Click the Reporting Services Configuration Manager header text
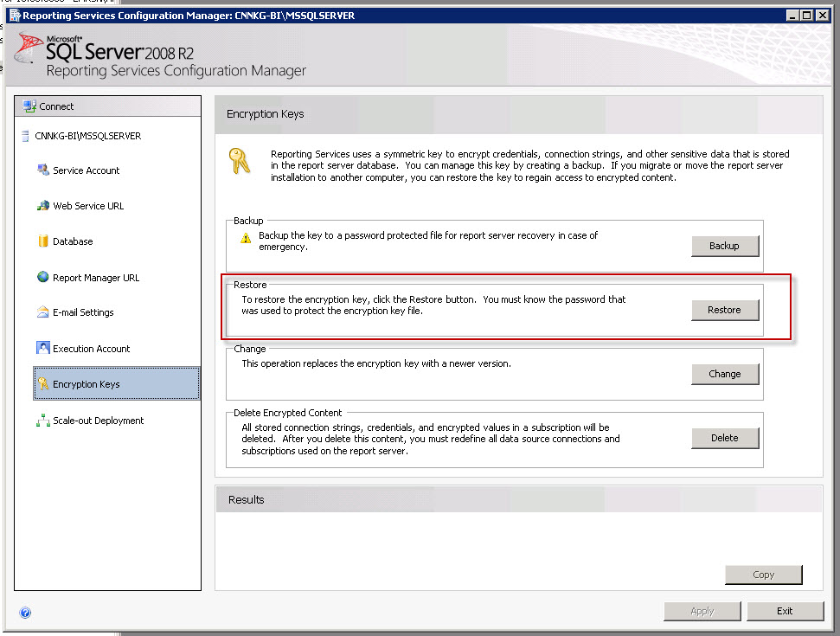Image resolution: width=840 pixels, height=636 pixels. coord(176,71)
